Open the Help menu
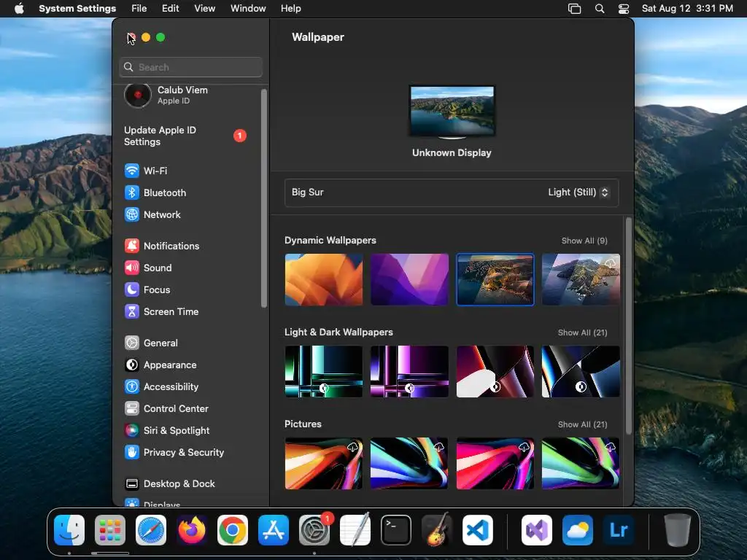Viewport: 747px width, 560px height. (290, 9)
